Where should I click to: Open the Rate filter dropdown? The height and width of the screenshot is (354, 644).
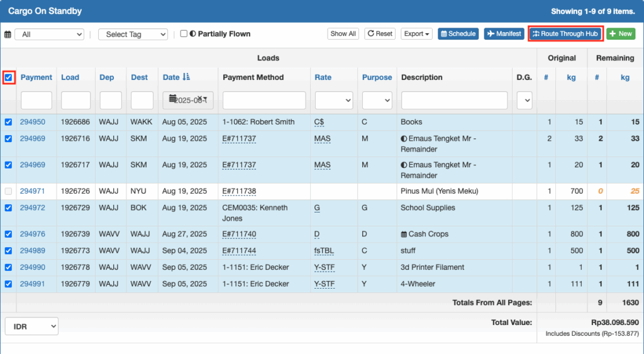pyautogui.click(x=333, y=100)
